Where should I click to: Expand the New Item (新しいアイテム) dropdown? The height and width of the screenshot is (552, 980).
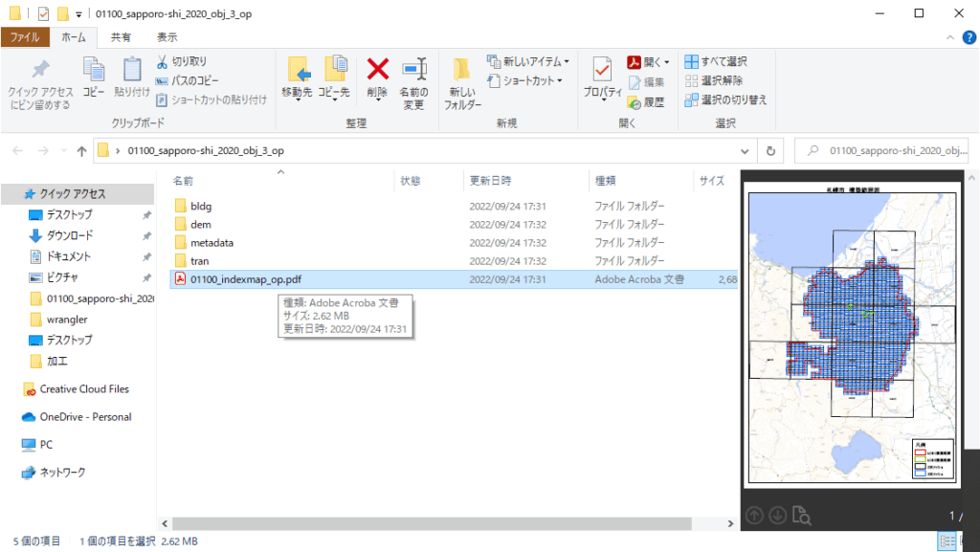coord(528,61)
